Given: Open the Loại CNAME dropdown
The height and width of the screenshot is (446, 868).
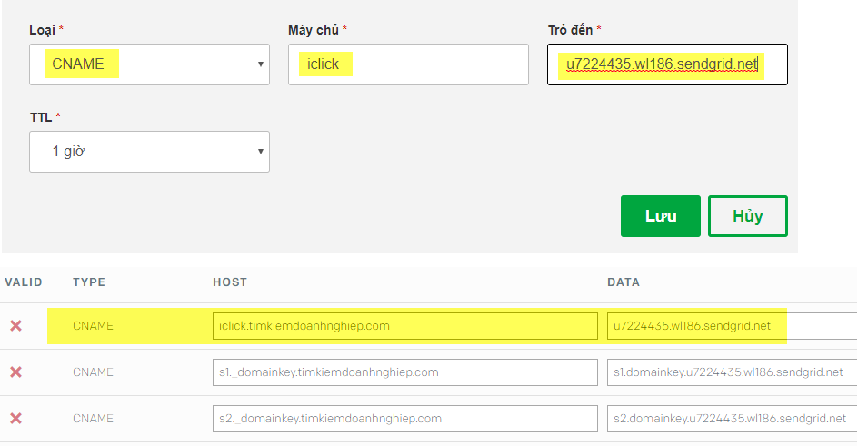Looking at the screenshot, I should pyautogui.click(x=149, y=64).
